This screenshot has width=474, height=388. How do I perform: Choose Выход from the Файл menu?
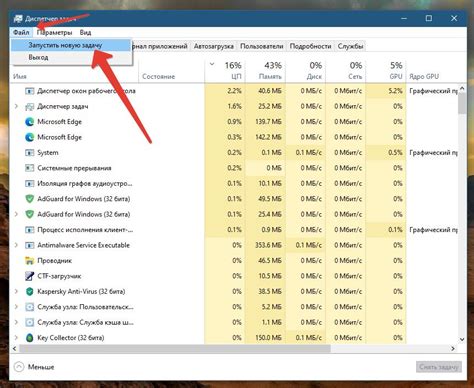tap(71, 57)
